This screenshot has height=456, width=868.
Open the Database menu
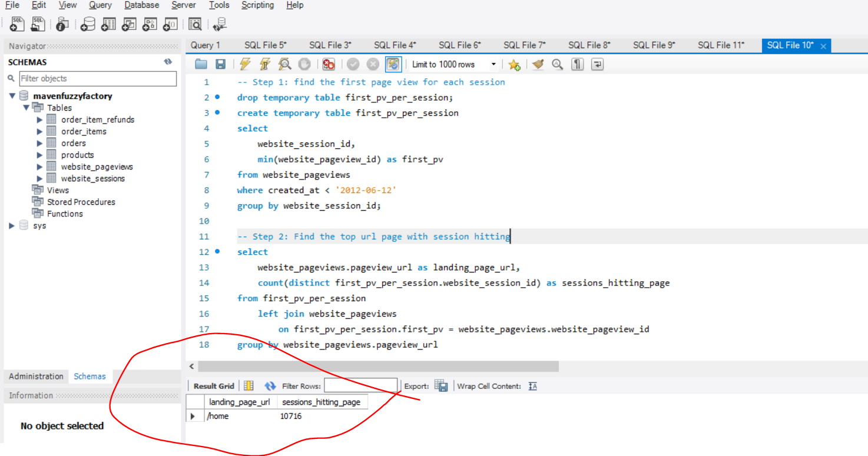point(142,5)
